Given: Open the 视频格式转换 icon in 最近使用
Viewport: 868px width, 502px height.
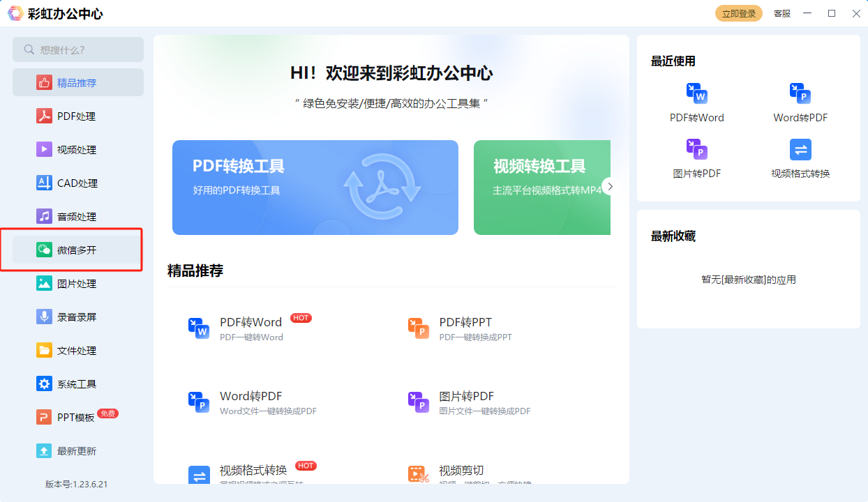Looking at the screenshot, I should [x=800, y=149].
